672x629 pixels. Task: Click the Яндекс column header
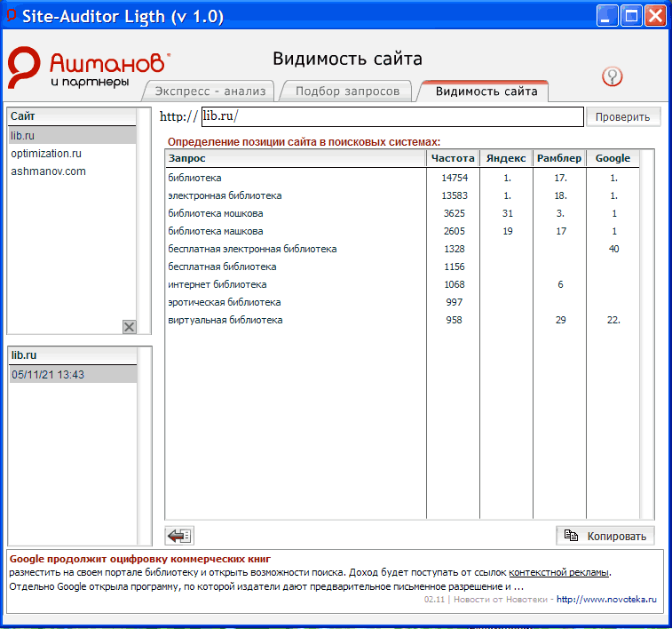[x=507, y=158]
